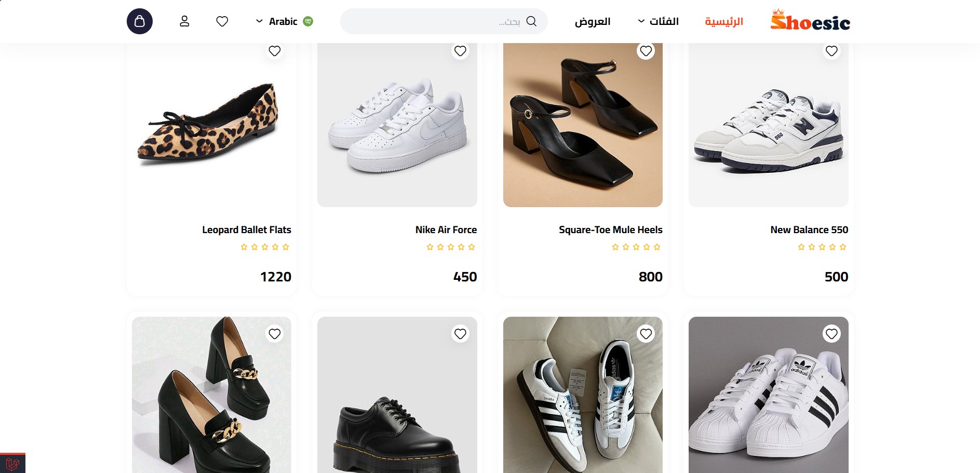
Task: Toggle favorite heart on Square-Toe Mule Heels
Action: click(646, 51)
